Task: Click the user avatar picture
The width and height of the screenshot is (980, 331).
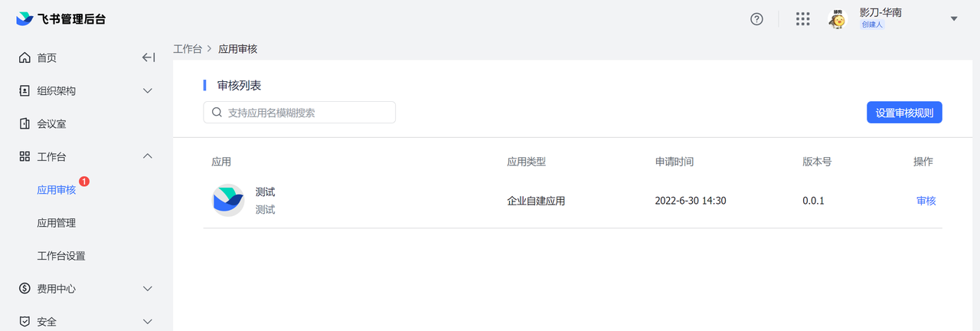Action: click(838, 19)
